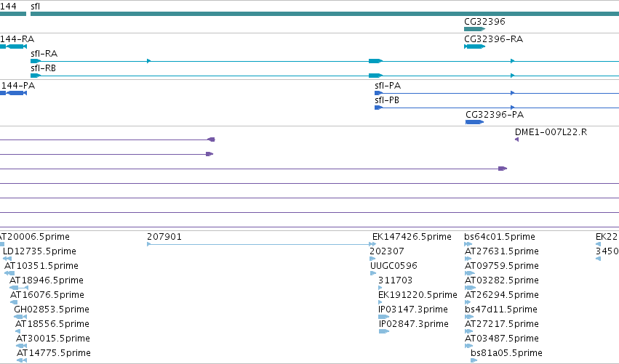Click the LD12735.5prime EST label

tap(39, 251)
